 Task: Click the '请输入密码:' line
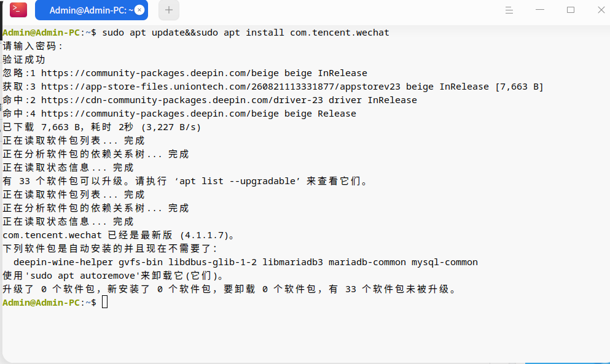(33, 46)
